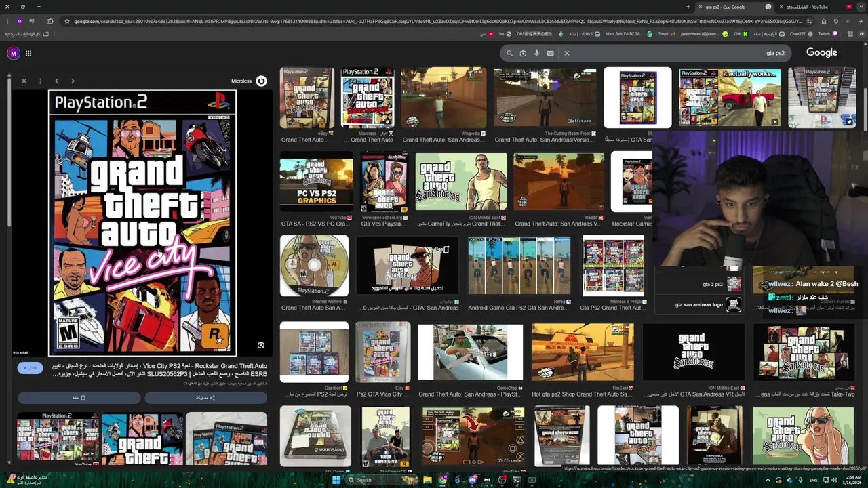Click the browser home button

tap(823, 21)
